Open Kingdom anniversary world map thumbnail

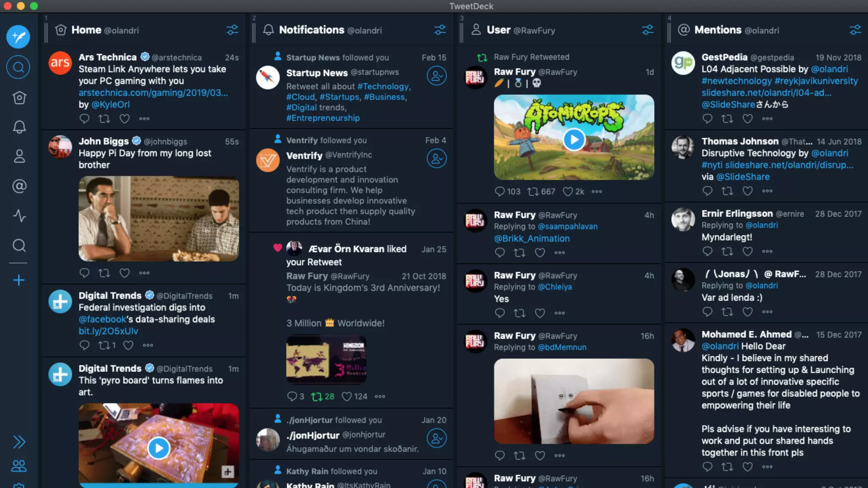point(326,359)
